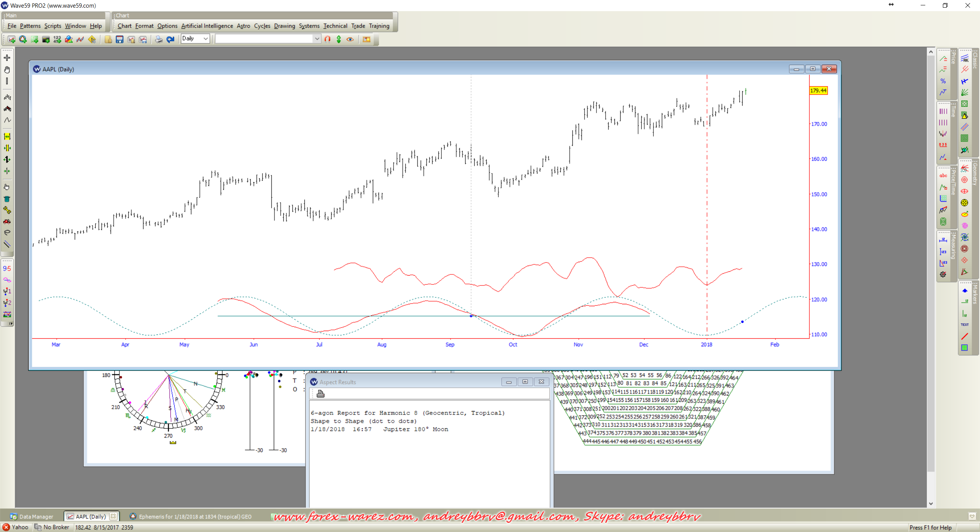Select the hand pan tool
Image resolution: width=980 pixels, height=532 pixels.
7,70
